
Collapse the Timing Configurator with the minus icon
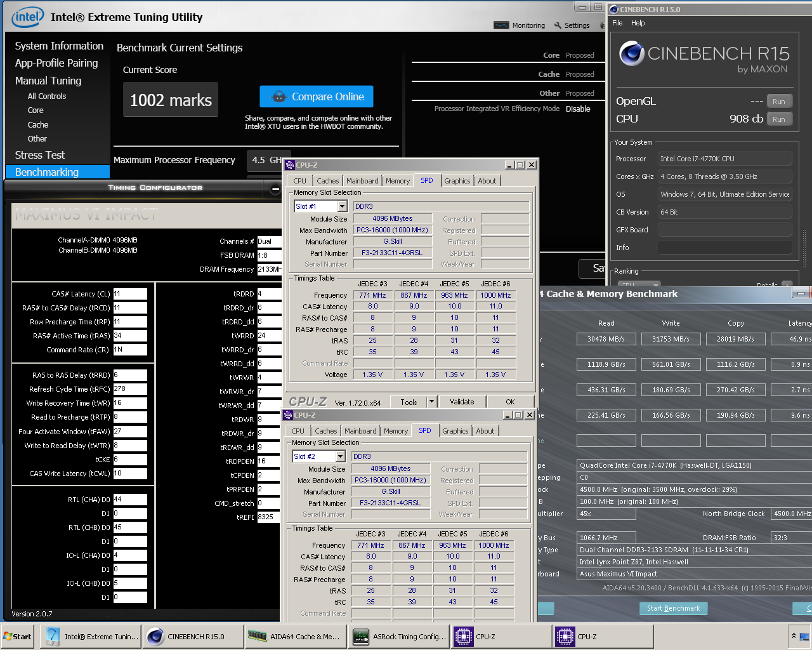click(275, 189)
